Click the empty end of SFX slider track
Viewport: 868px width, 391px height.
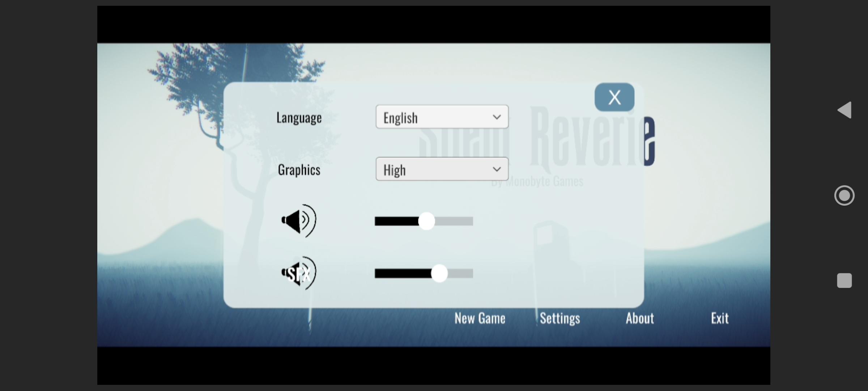pyautogui.click(x=467, y=273)
